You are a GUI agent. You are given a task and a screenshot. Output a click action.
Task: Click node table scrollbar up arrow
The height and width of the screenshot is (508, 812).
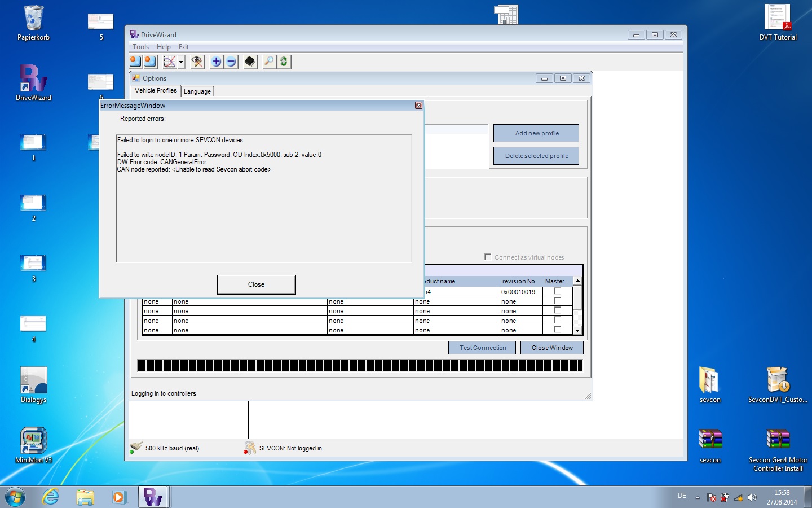(x=577, y=281)
